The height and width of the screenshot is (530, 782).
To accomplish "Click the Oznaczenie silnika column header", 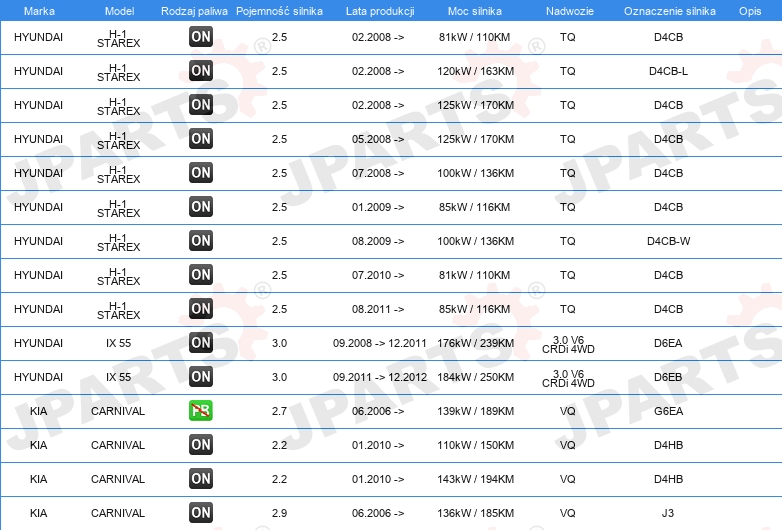I will 669,11.
